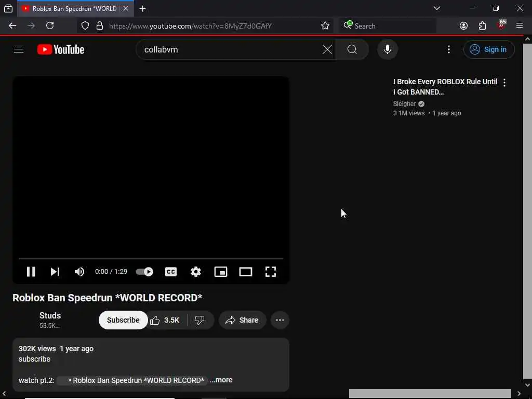Go to YouTube home via logo

(61, 49)
